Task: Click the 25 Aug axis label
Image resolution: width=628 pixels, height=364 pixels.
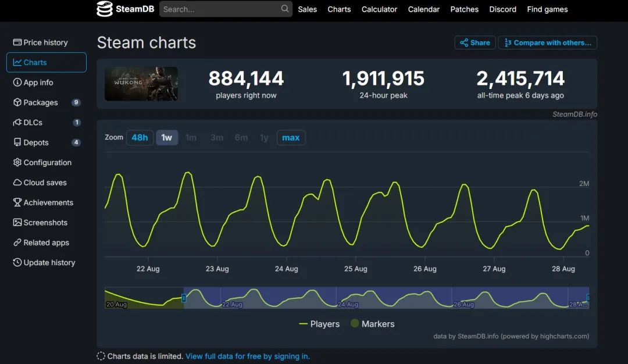Action: [x=356, y=269]
